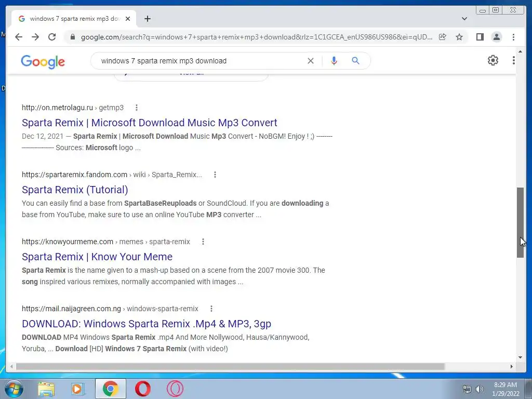The height and width of the screenshot is (399, 532).
Task: Open network status tray icon
Action: (x=467, y=389)
